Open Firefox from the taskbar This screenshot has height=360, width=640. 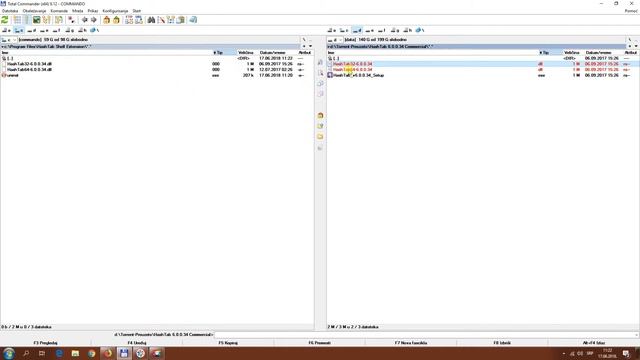click(x=108, y=353)
